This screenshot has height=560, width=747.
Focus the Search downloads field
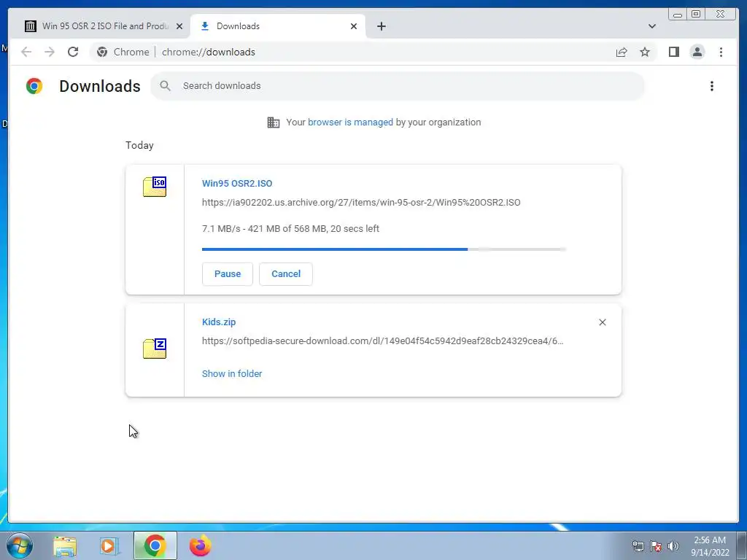point(398,86)
